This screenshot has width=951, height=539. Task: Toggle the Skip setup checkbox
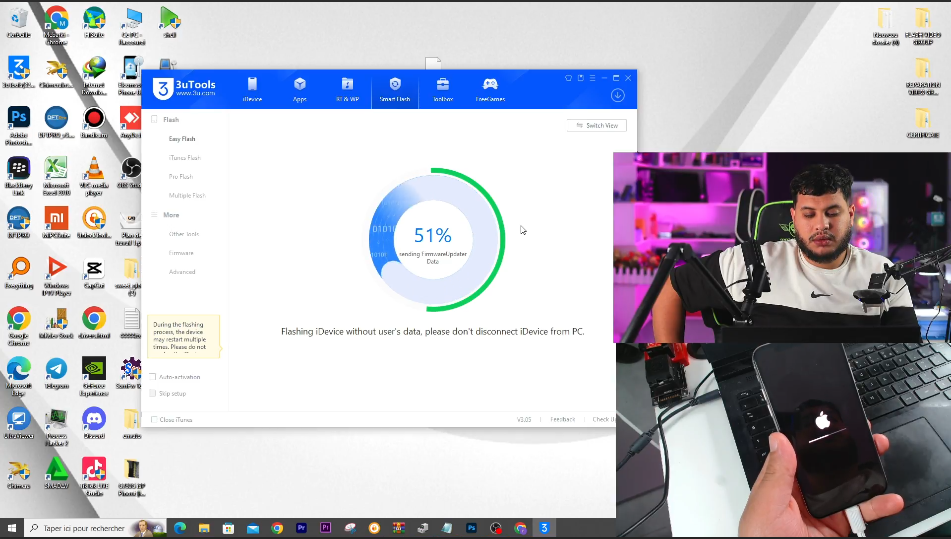(153, 393)
